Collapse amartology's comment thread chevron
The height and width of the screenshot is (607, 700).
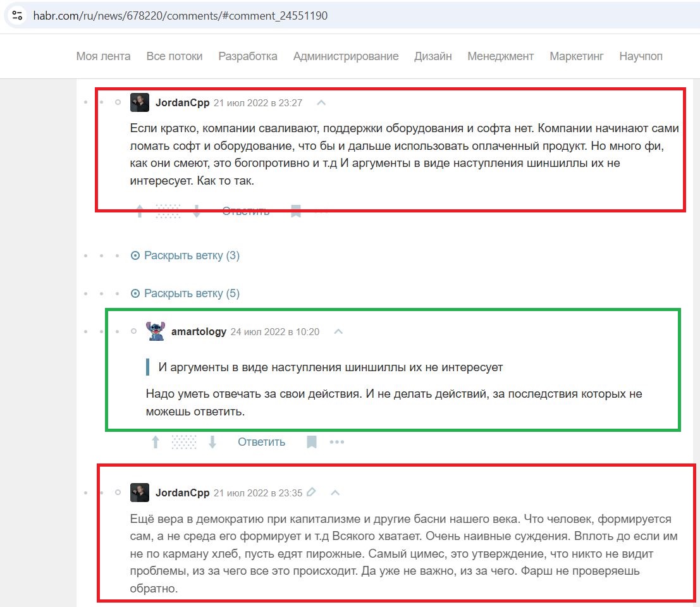pos(338,331)
